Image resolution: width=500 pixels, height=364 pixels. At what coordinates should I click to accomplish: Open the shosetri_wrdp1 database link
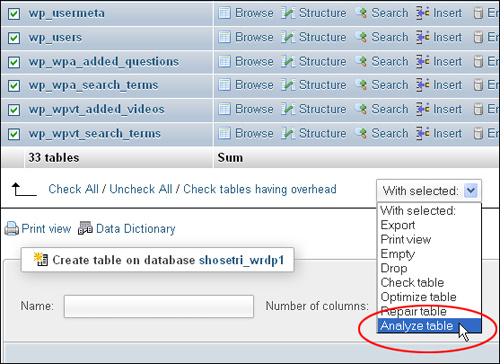[x=242, y=260]
